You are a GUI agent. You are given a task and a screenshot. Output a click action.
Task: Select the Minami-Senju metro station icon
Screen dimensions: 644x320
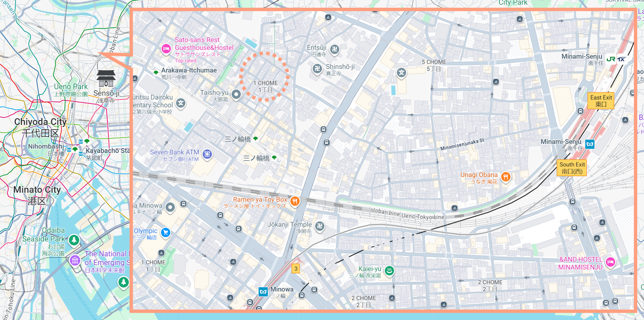click(x=590, y=144)
